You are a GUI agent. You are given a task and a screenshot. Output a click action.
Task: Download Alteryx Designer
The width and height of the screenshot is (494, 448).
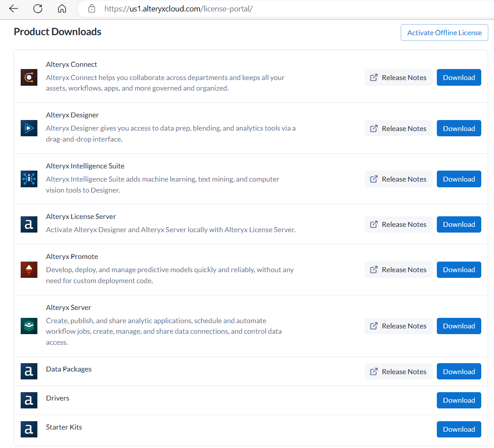pyautogui.click(x=459, y=128)
